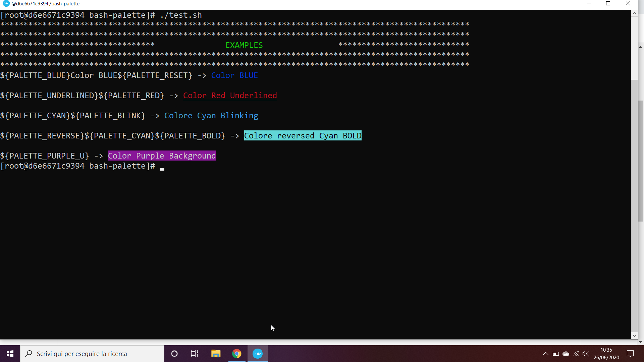644x362 pixels.
Task: Click terminal scrollbar's chevron down arrow
Action: (634, 336)
